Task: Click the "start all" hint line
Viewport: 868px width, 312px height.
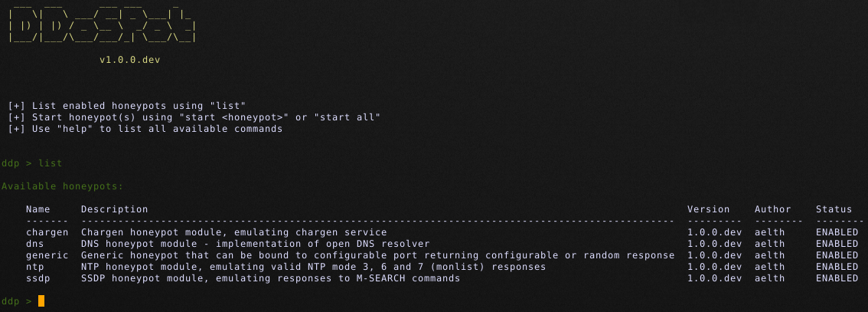Action: 194,117
